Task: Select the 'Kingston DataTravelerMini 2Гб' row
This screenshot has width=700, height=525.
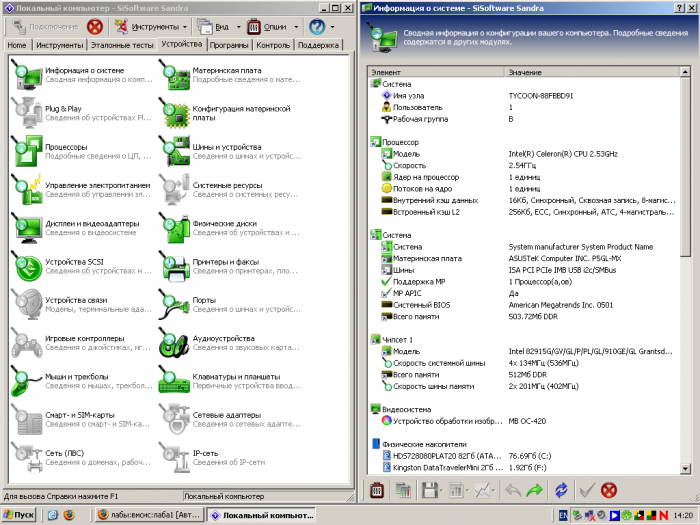Action: (x=523, y=467)
